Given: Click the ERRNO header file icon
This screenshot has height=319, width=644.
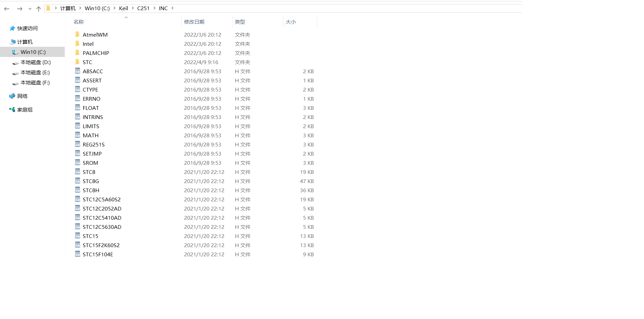Looking at the screenshot, I should pos(77,98).
